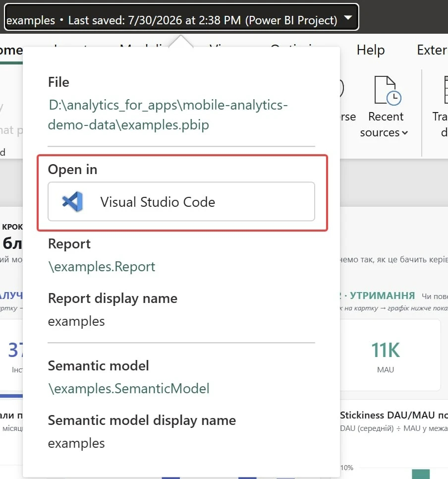Switch to the Home ribbon tab
Viewport: 448px width, 479px height.
pyautogui.click(x=11, y=50)
